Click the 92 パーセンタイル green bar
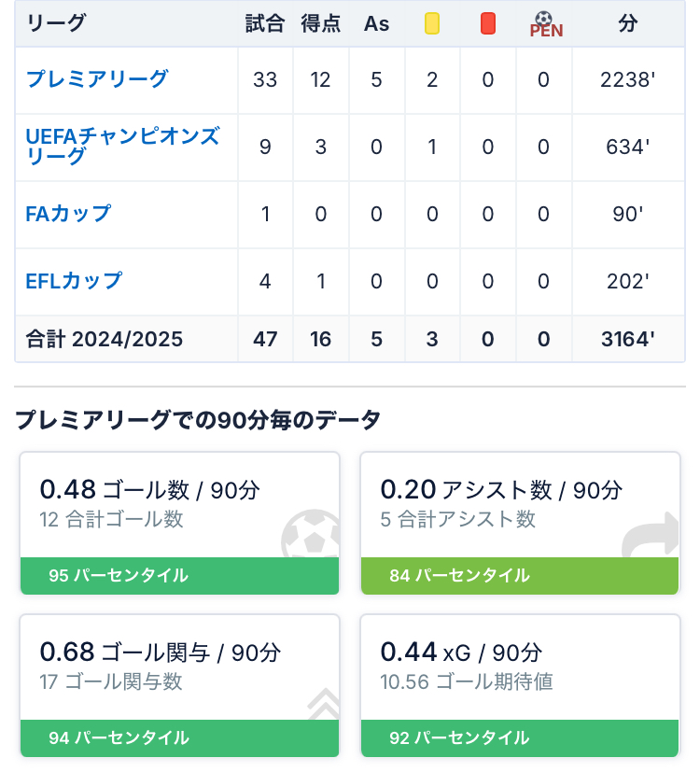The width and height of the screenshot is (700, 772). pyautogui.click(x=520, y=738)
